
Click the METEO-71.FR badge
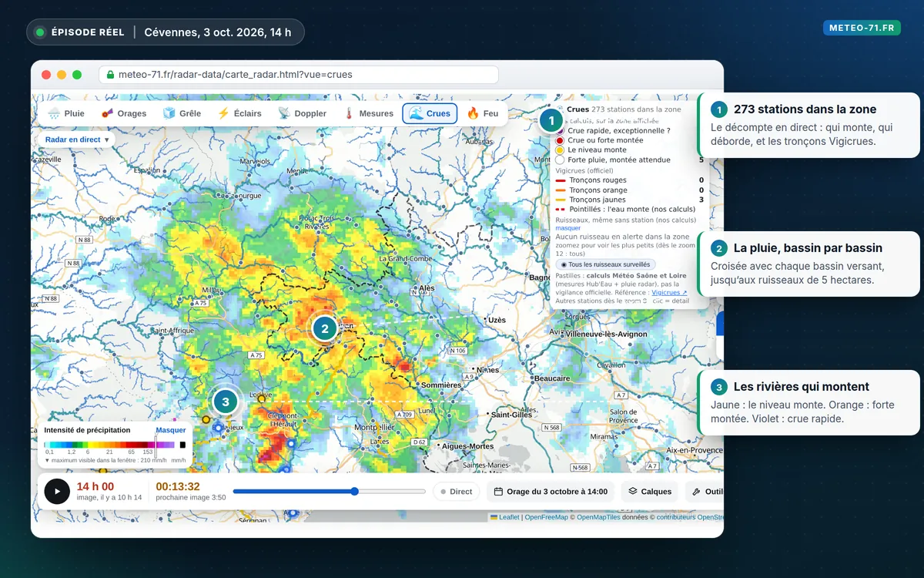click(862, 28)
